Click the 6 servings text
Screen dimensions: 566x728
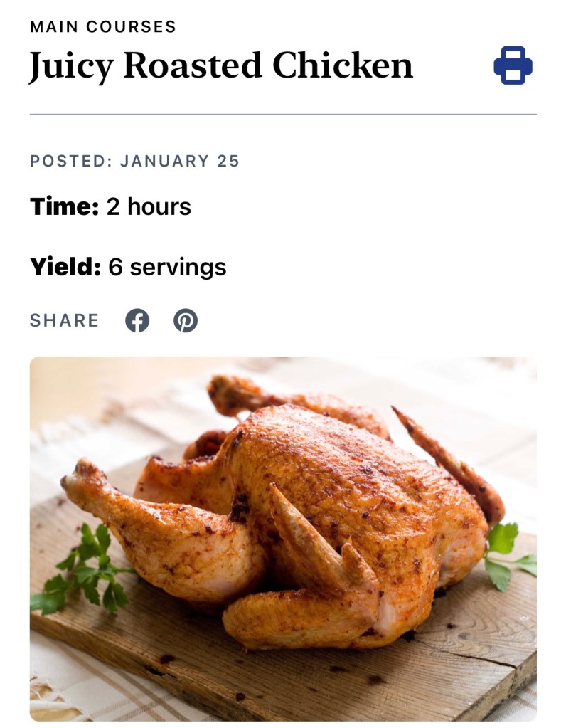pyautogui.click(x=167, y=267)
